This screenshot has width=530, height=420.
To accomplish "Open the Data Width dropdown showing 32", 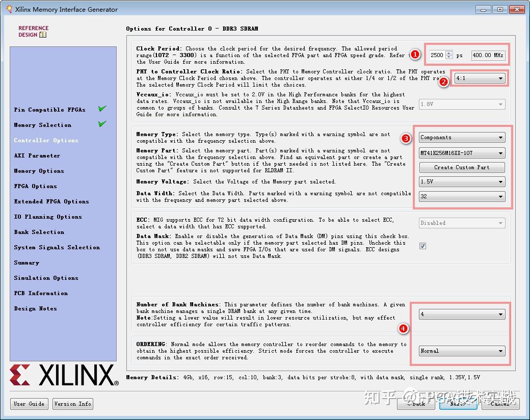I will pos(461,196).
